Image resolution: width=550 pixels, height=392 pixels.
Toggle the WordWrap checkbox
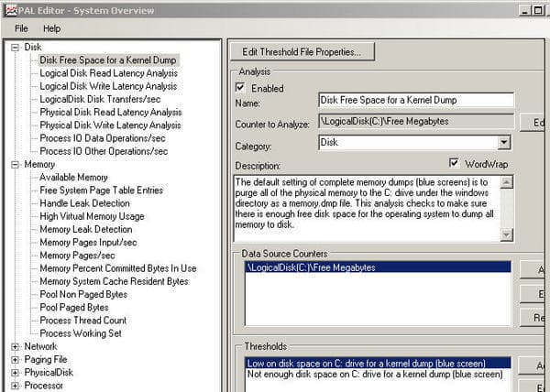454,163
